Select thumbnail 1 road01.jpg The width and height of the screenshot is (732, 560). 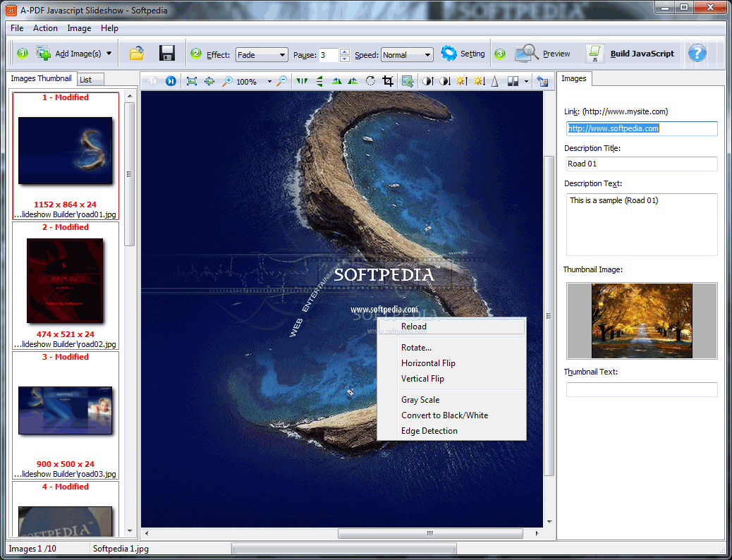(x=66, y=156)
